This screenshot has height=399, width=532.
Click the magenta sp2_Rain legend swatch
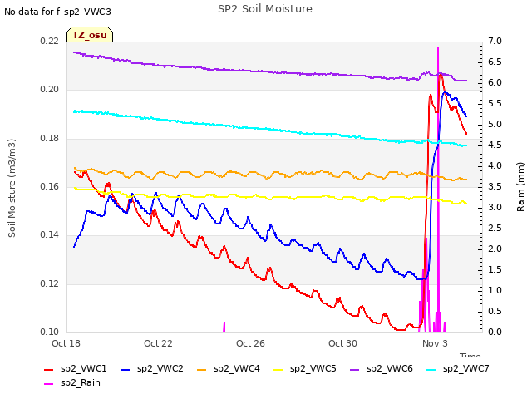coord(48,384)
